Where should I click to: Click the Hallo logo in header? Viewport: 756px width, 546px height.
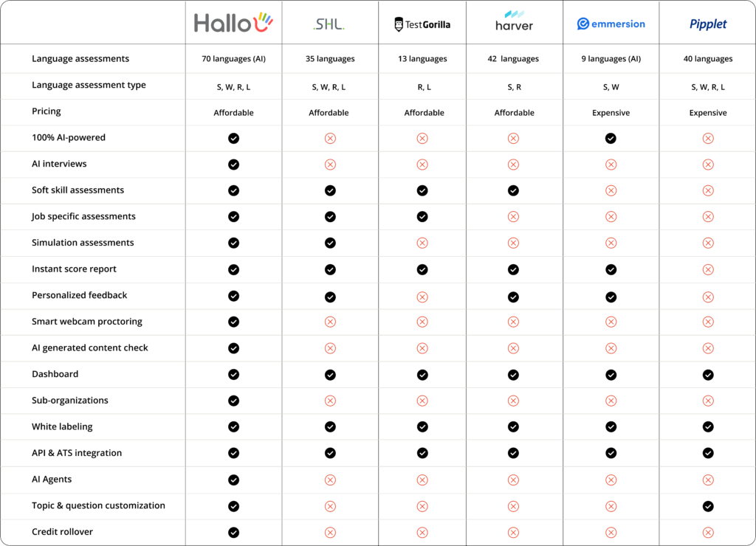(233, 24)
